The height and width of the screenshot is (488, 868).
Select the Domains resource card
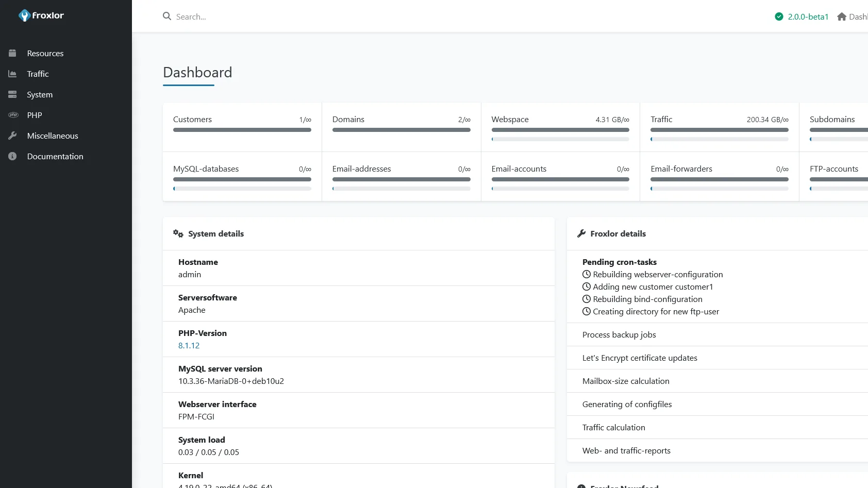point(401,126)
